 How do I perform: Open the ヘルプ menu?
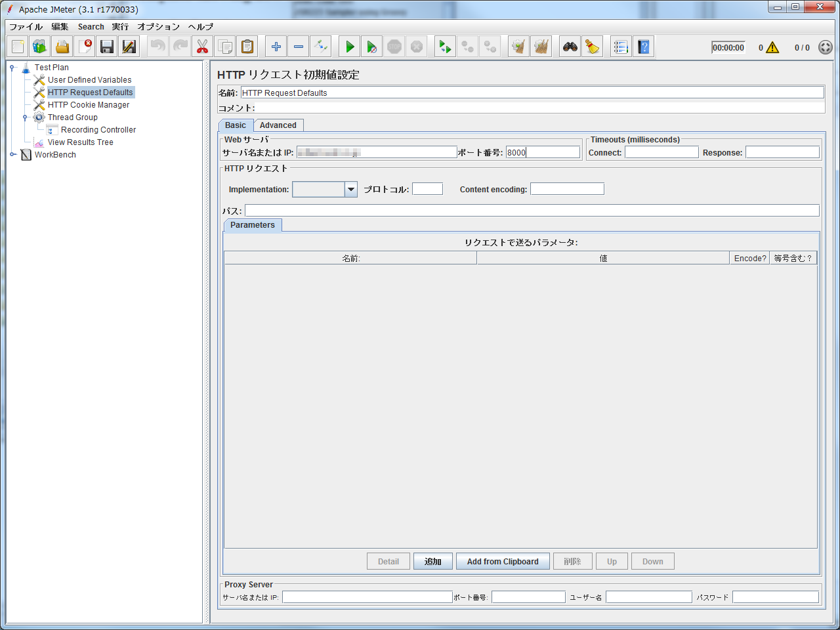(200, 27)
